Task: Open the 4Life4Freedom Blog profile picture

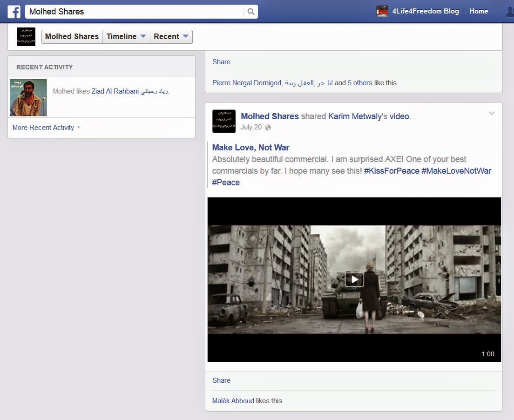Action: pyautogui.click(x=382, y=11)
